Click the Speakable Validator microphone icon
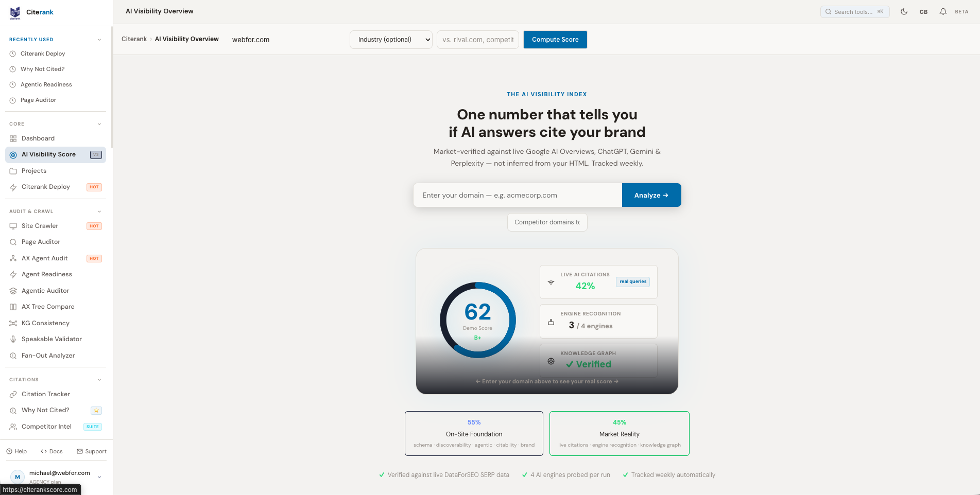This screenshot has height=495, width=980. 13,339
